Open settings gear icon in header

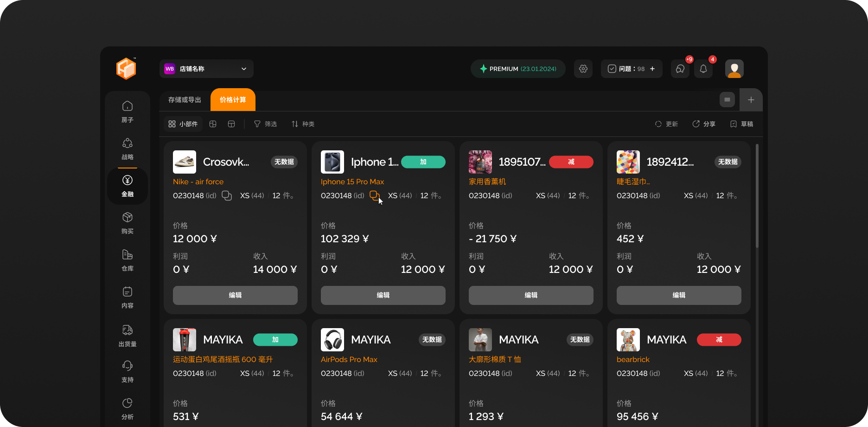583,69
